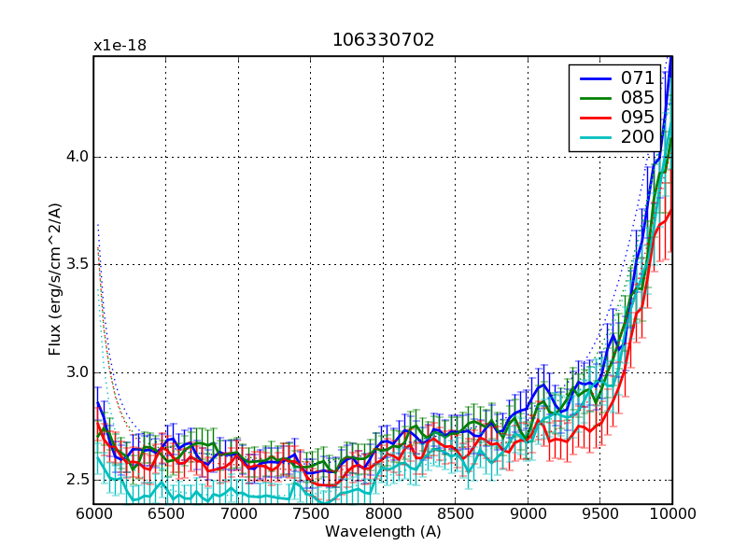Click the plot title 106330702
The width and height of the screenshot is (747, 560).
tap(383, 40)
